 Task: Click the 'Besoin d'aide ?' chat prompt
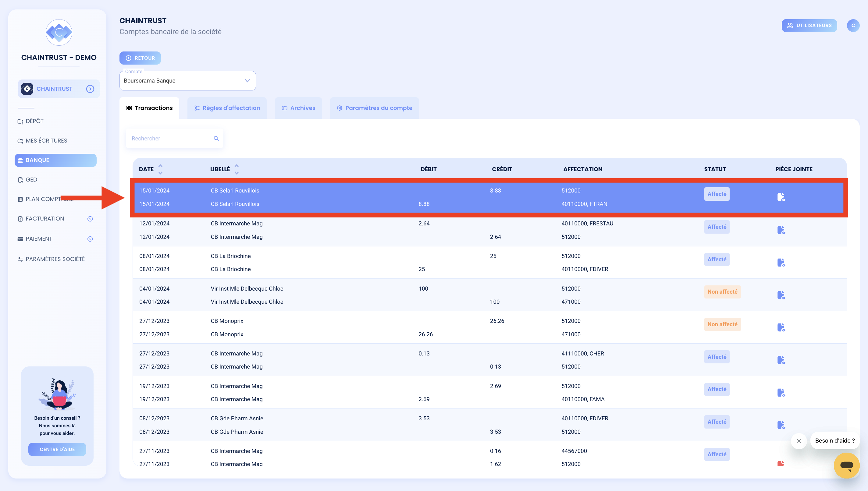[834, 441]
